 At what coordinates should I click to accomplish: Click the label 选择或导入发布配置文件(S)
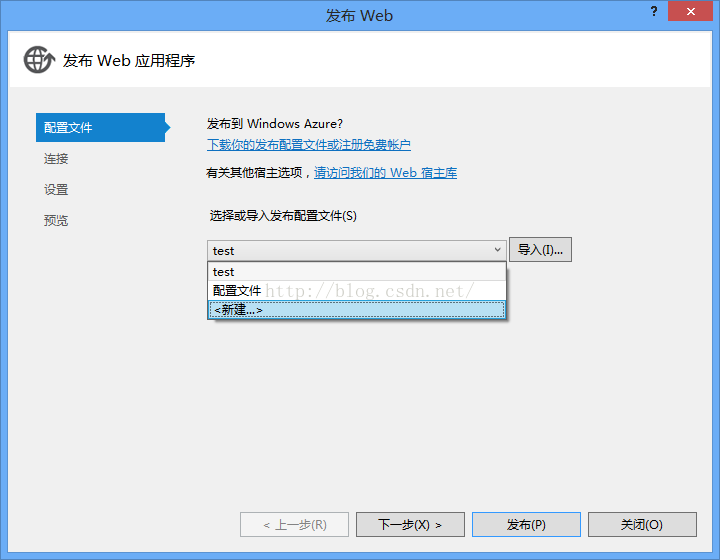point(283,216)
